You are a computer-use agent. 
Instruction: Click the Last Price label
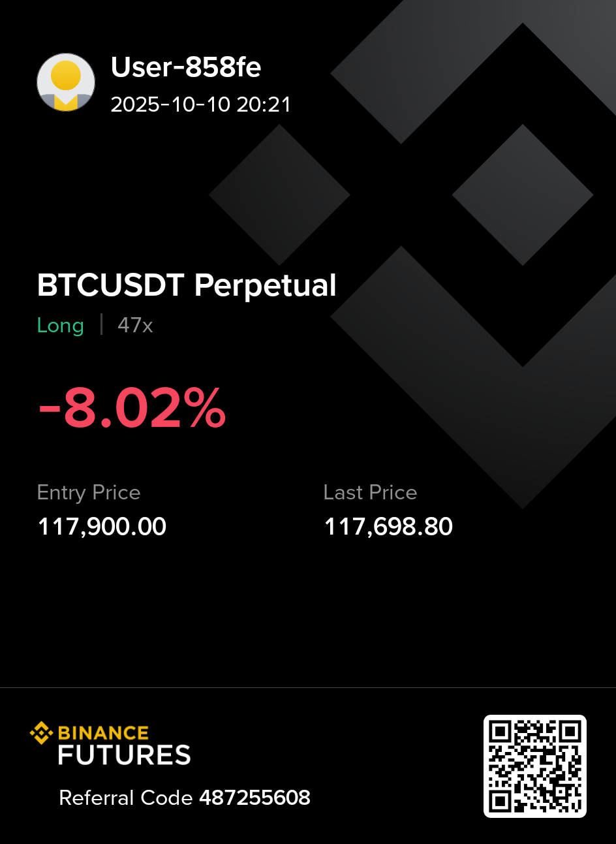(x=370, y=492)
